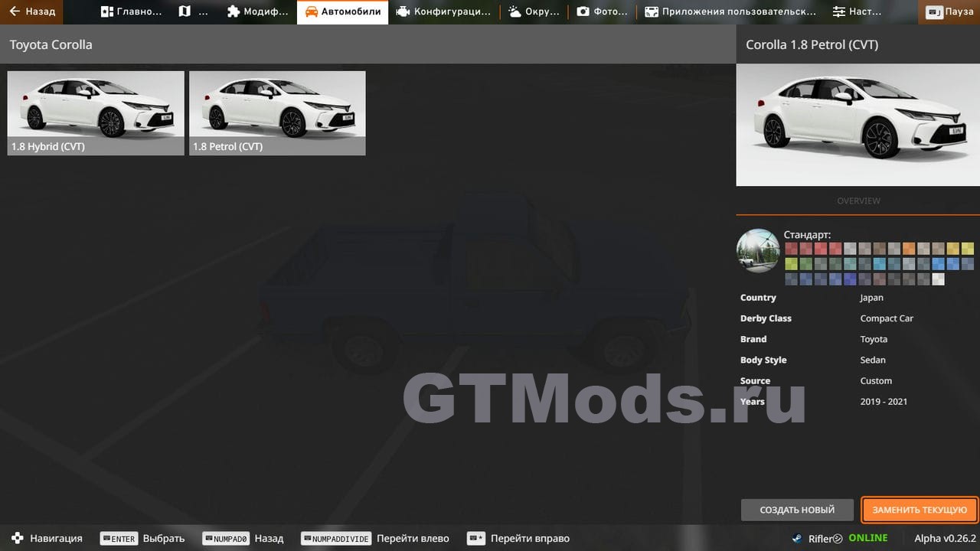Click the Source value Custom
This screenshot has width=980, height=551.
pyautogui.click(x=876, y=380)
